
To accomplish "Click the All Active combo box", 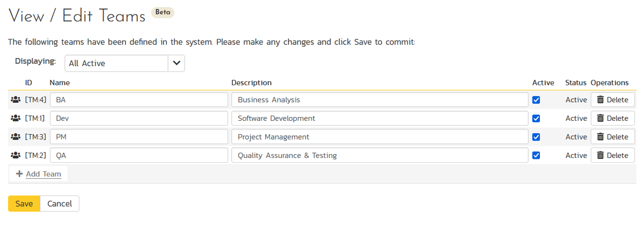I will pyautogui.click(x=116, y=63).
